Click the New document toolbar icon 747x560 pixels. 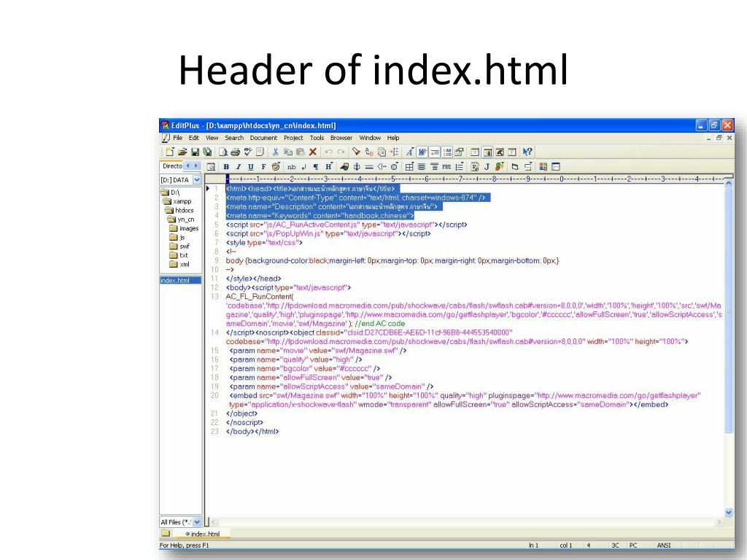[x=170, y=152]
